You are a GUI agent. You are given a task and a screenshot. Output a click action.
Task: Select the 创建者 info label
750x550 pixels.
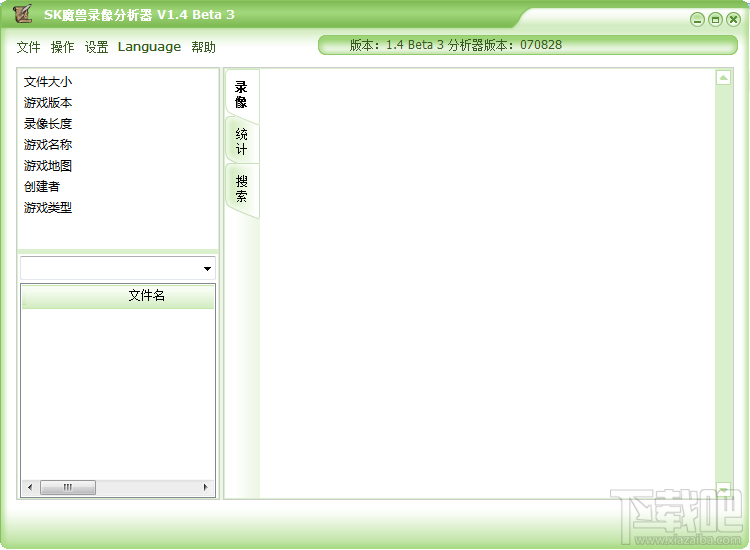[x=42, y=187]
